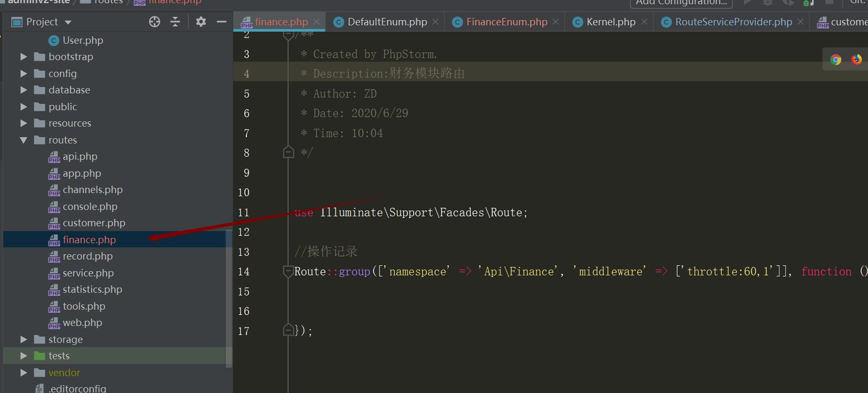
Task: Select customer.php file
Action: pos(94,223)
